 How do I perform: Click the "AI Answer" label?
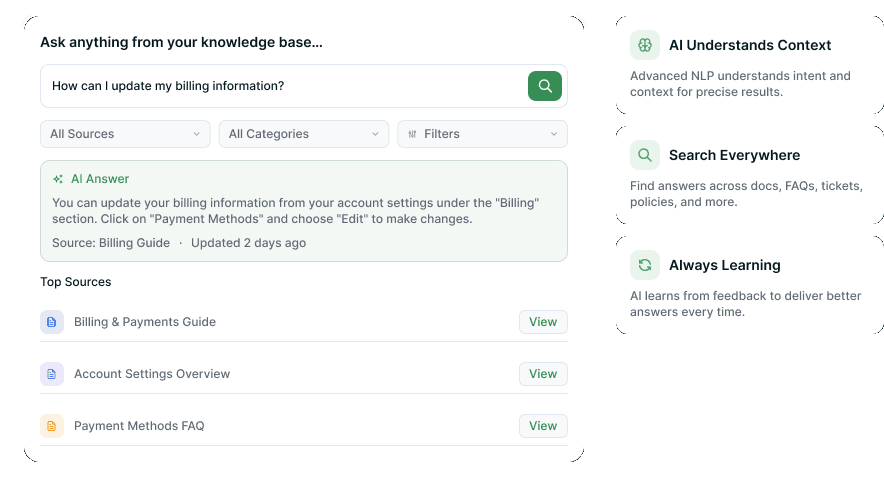click(100, 179)
